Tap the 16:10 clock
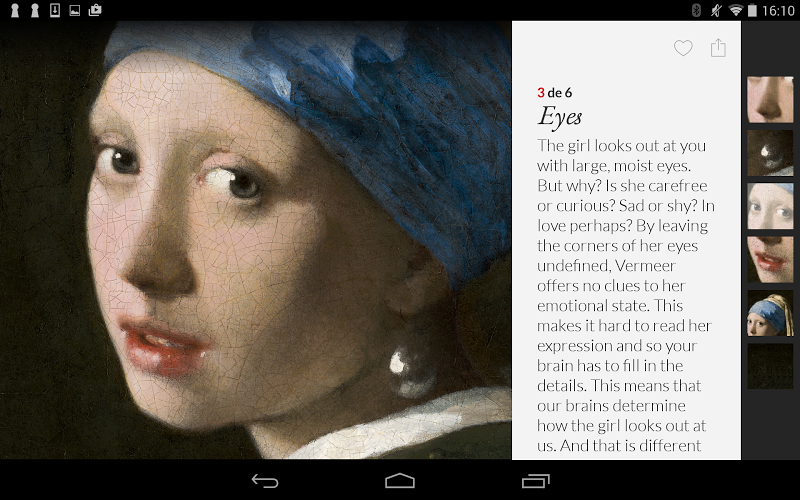 tap(778, 11)
